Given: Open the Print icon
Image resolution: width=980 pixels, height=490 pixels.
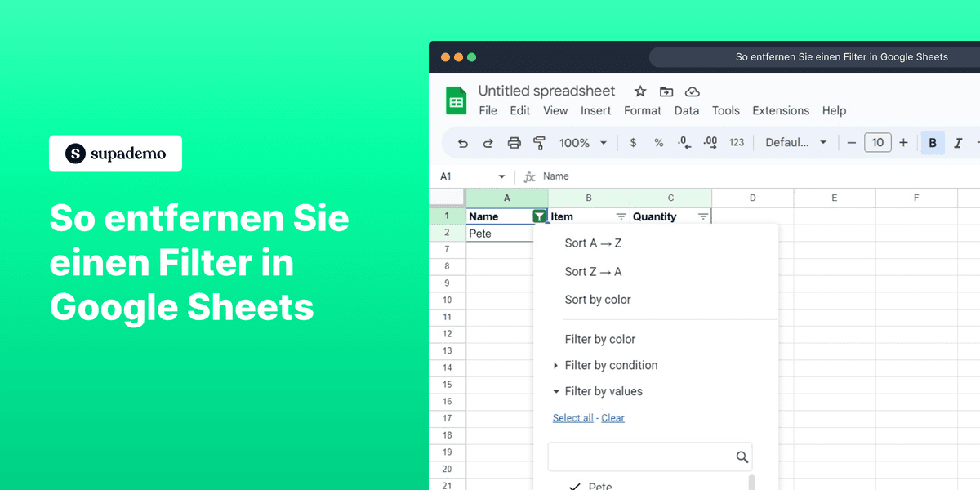Looking at the screenshot, I should click(x=514, y=142).
